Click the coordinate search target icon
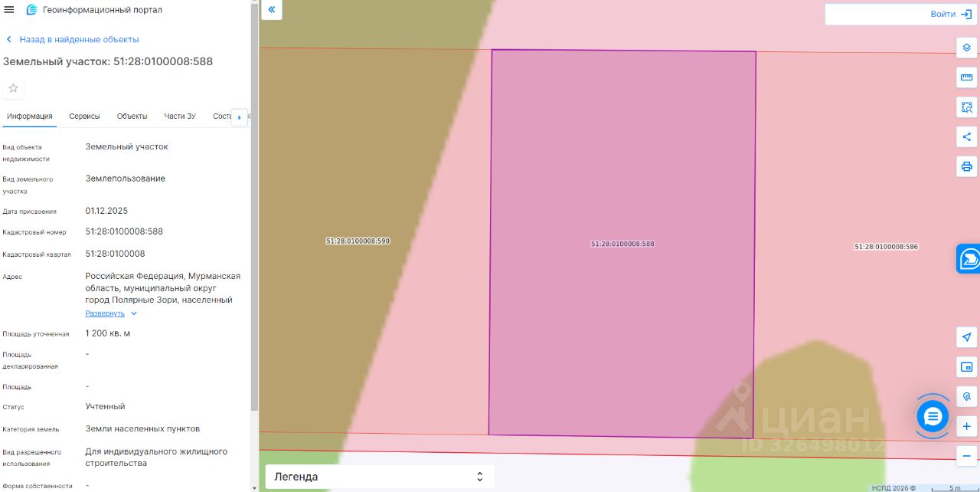Viewport: 980px width, 492px height. (966, 397)
